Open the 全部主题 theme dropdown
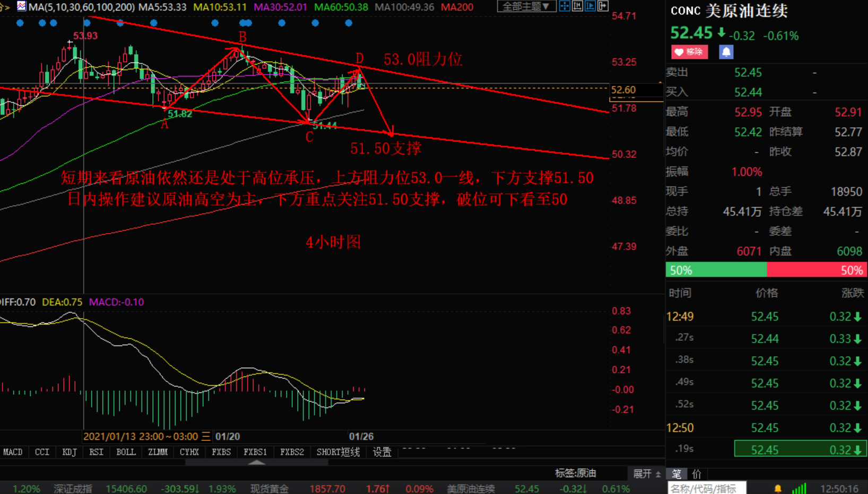Viewport: 868px width, 494px height. point(526,6)
